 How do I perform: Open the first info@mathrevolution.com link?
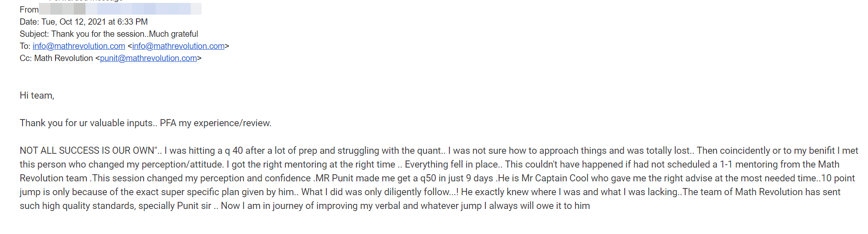tap(79, 46)
